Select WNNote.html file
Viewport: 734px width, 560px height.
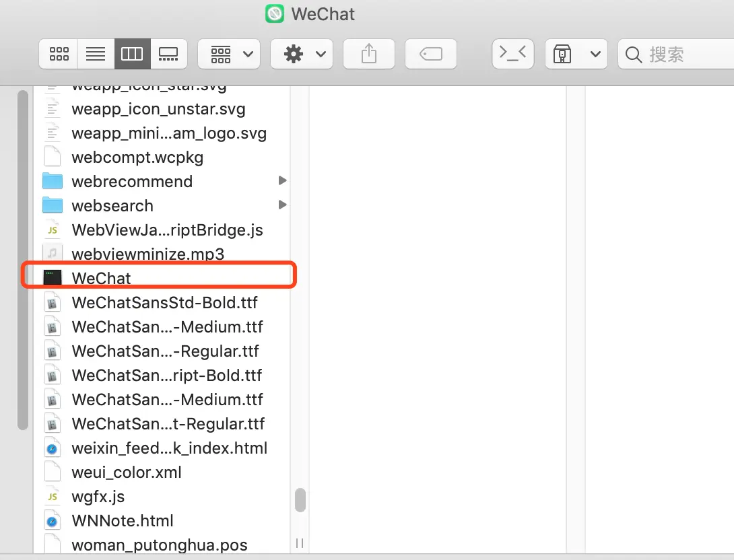tap(123, 521)
